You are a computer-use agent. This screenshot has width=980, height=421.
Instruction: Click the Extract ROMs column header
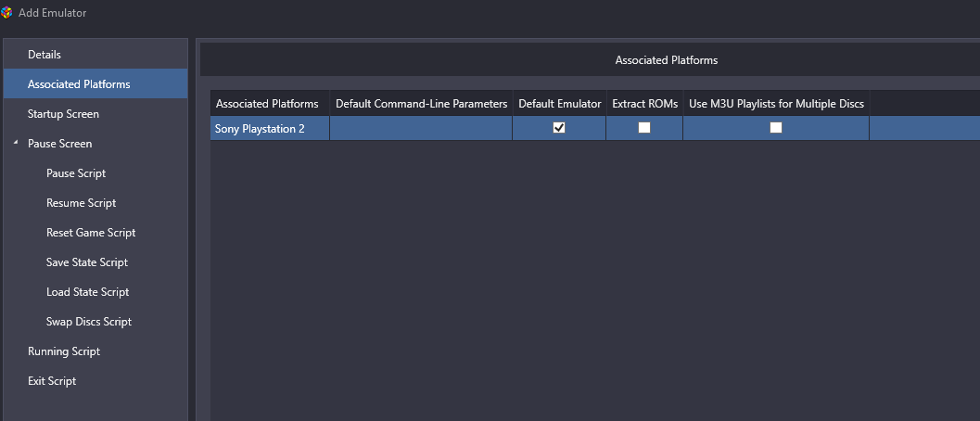644,103
